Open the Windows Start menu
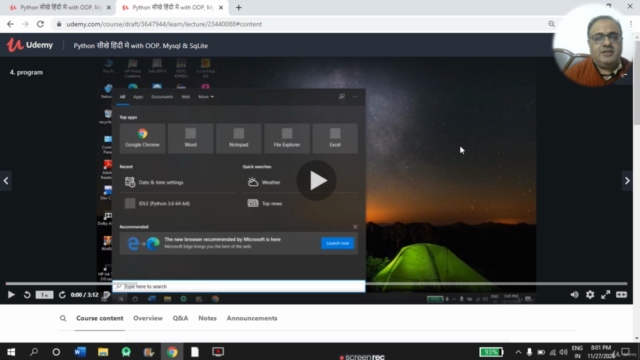This screenshot has width=640, height=360. (x=11, y=352)
